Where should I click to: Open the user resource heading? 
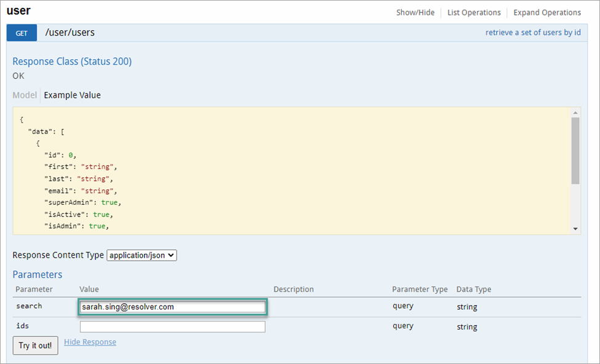pyautogui.click(x=18, y=10)
